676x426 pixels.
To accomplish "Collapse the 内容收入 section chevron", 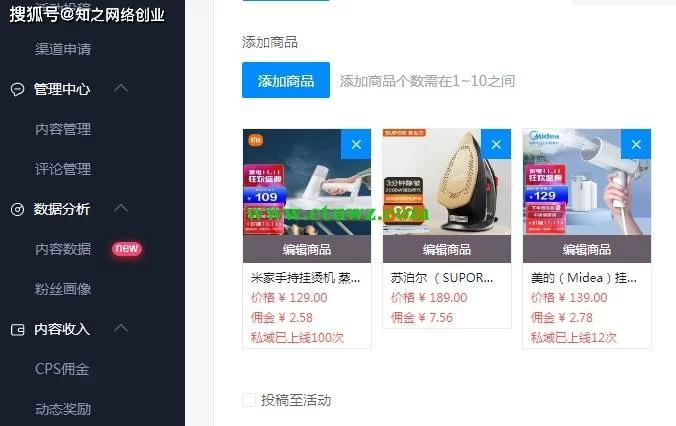I will point(121,328).
